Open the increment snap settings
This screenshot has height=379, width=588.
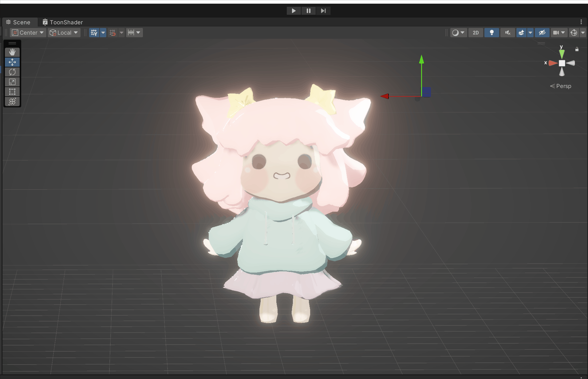[x=131, y=33]
